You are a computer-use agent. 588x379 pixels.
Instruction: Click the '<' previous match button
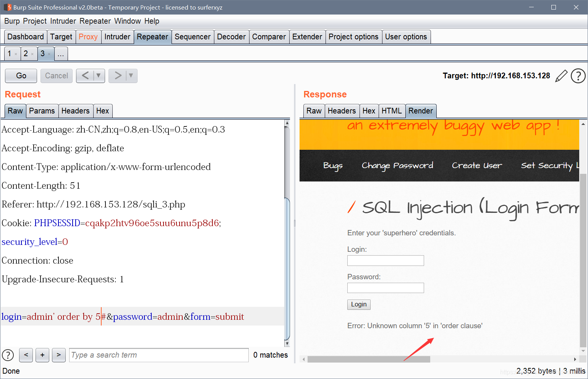(26, 355)
